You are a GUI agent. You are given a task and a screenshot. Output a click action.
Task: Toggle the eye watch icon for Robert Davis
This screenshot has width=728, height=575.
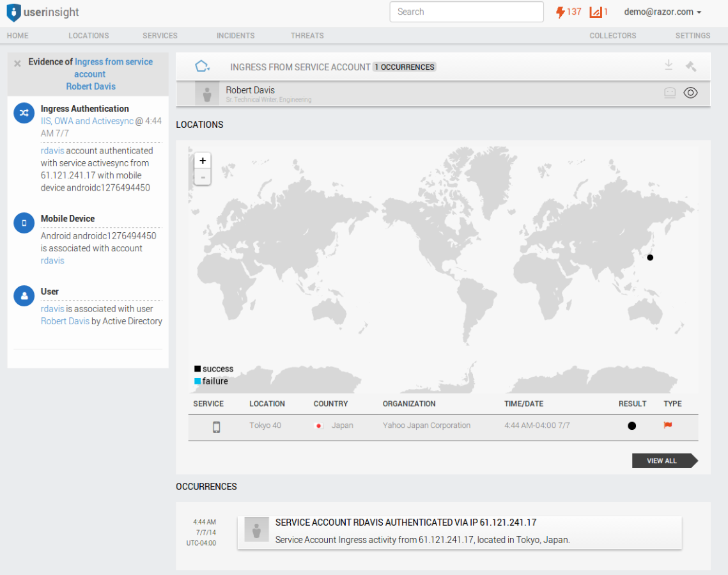[690, 93]
